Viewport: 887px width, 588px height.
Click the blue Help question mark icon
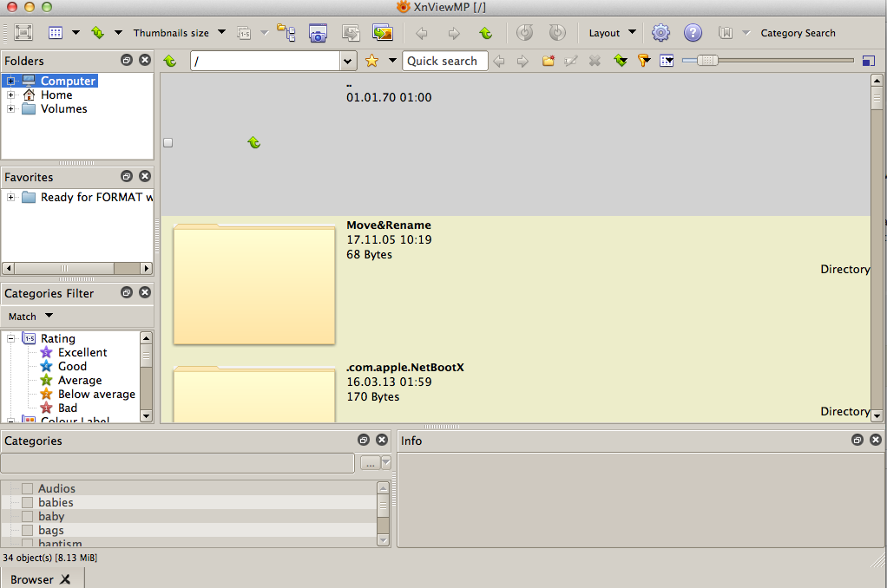[693, 33]
